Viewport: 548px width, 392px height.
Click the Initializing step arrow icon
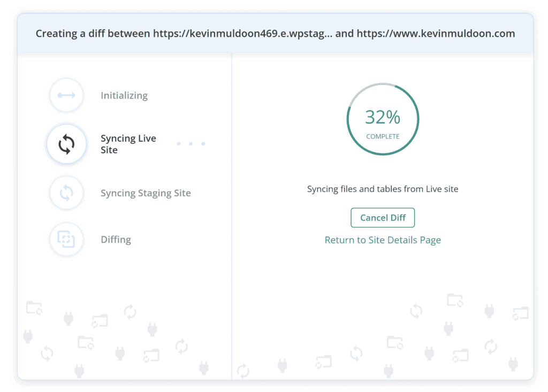[x=66, y=95]
